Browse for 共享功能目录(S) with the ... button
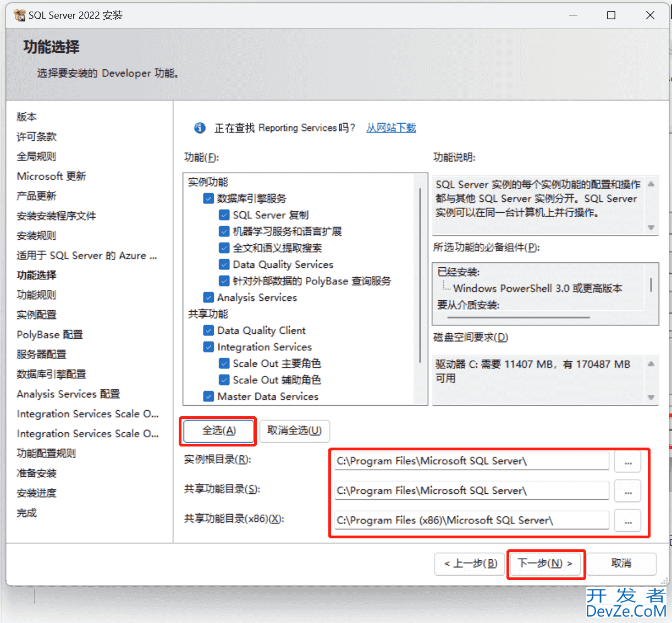The height and width of the screenshot is (623, 672). tap(628, 490)
